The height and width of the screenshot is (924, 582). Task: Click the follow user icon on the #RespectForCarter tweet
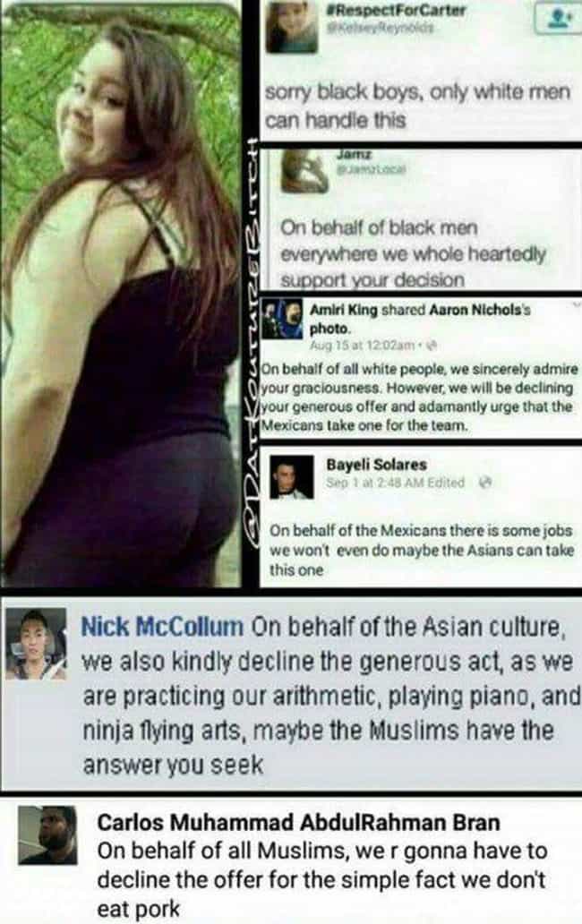pyautogui.click(x=556, y=18)
